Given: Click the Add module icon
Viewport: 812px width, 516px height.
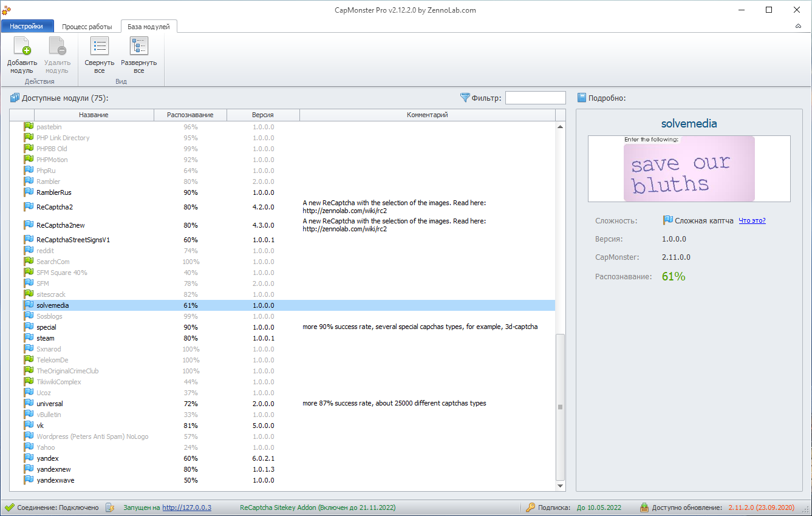Looking at the screenshot, I should tap(22, 47).
